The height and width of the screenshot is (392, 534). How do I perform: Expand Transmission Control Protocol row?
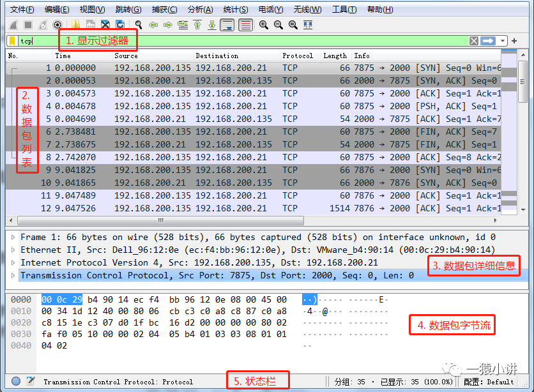tap(13, 275)
